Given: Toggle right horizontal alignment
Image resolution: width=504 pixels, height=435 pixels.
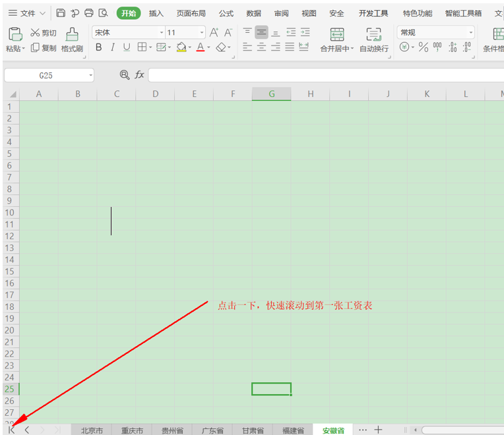Looking at the screenshot, I should tap(276, 47).
